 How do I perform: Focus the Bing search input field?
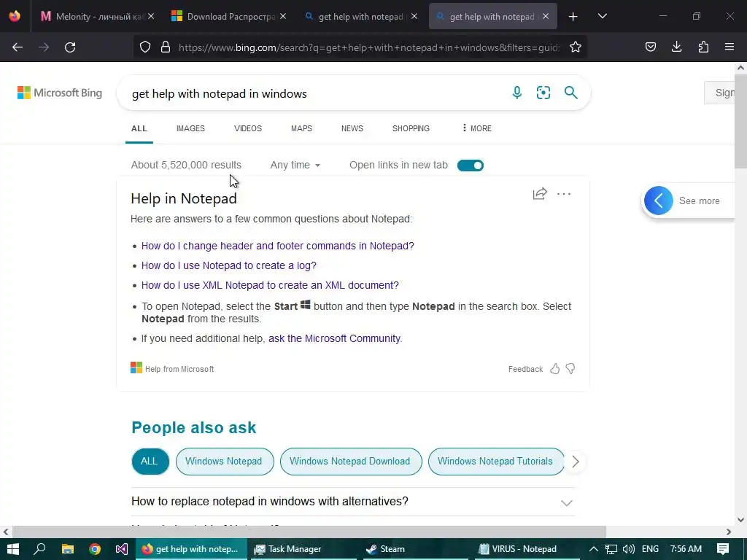tap(314, 93)
